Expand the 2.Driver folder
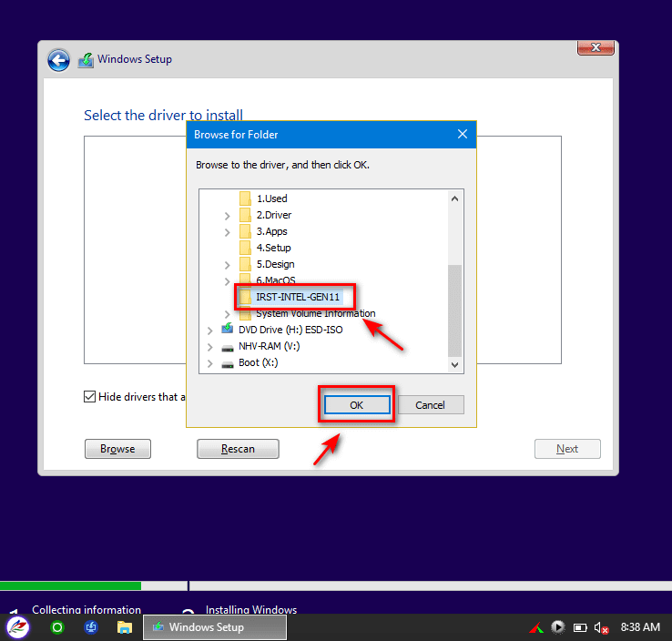 pyautogui.click(x=227, y=216)
